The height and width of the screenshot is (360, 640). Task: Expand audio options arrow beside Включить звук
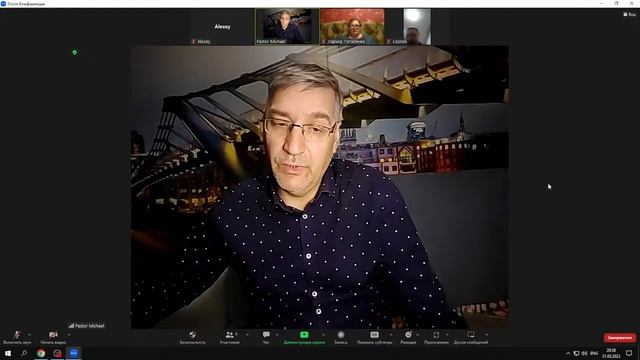[29, 335]
